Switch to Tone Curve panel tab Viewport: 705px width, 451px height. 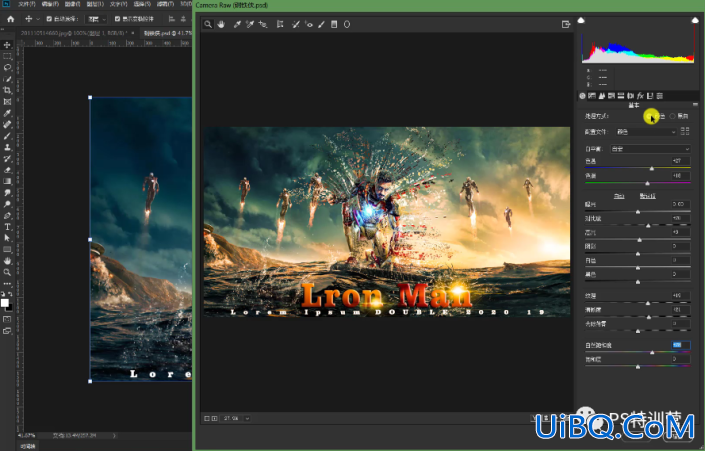(592, 96)
